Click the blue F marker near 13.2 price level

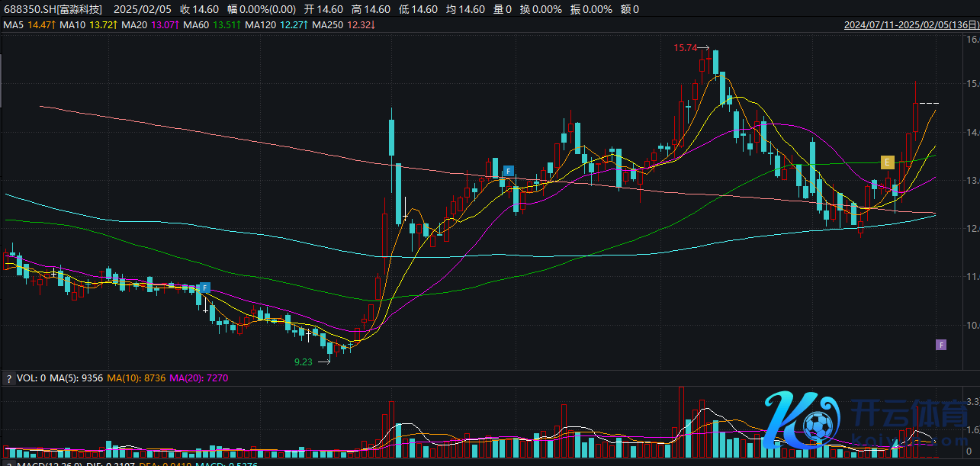click(x=508, y=171)
